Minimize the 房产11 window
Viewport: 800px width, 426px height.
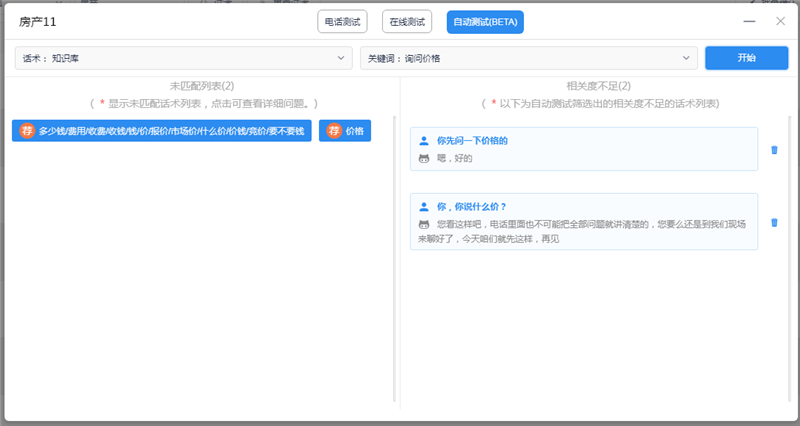coord(750,21)
